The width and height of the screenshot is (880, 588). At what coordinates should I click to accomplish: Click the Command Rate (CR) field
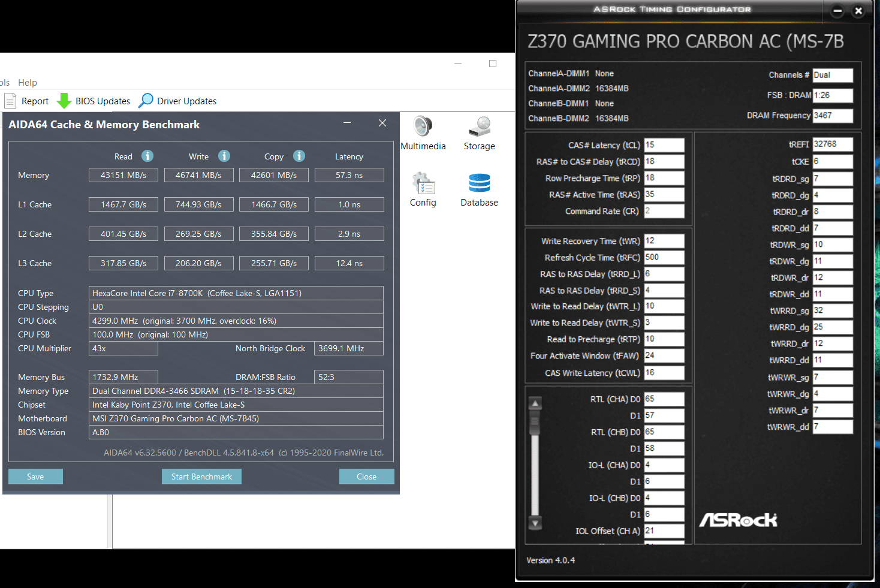664,211
